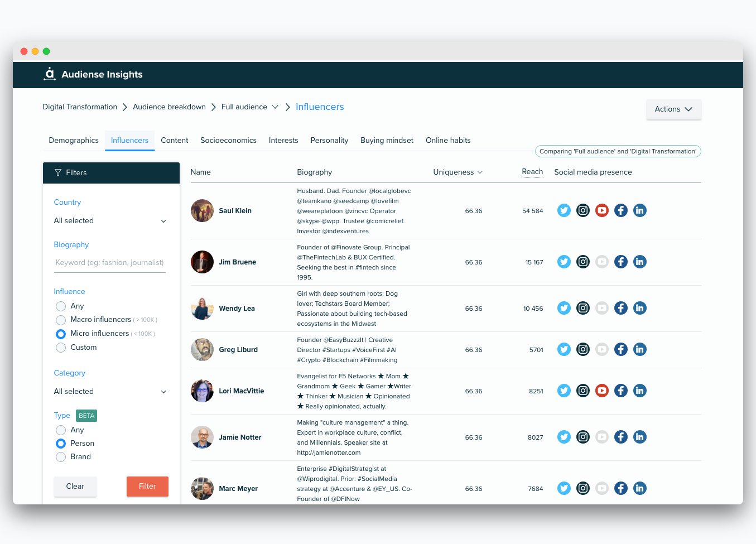Click the Audiense Insights logo
The image size is (756, 544).
[50, 74]
